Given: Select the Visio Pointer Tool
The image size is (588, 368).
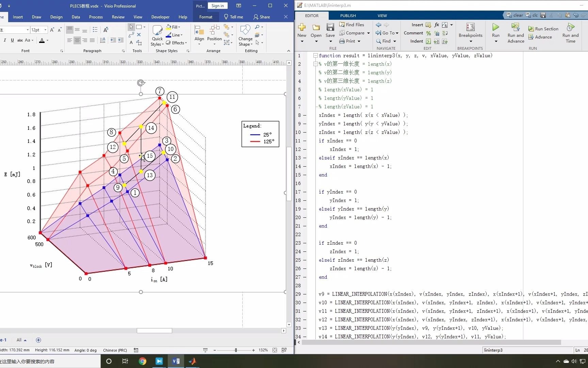Looking at the screenshot, I should tap(131, 27).
